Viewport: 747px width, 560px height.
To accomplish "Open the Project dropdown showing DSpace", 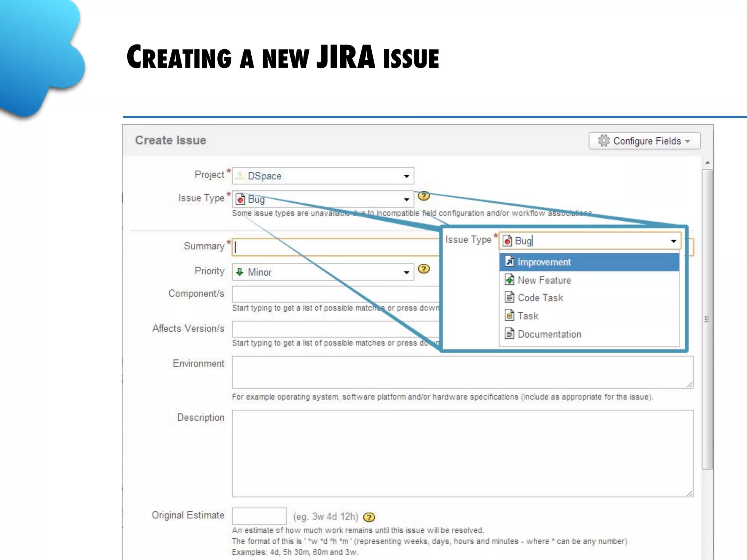I will (x=323, y=176).
